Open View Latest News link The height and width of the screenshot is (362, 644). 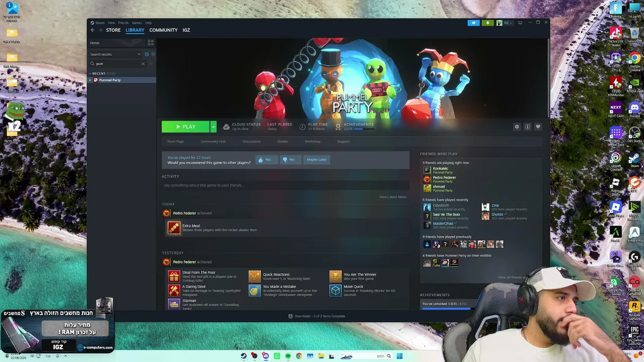392,197
